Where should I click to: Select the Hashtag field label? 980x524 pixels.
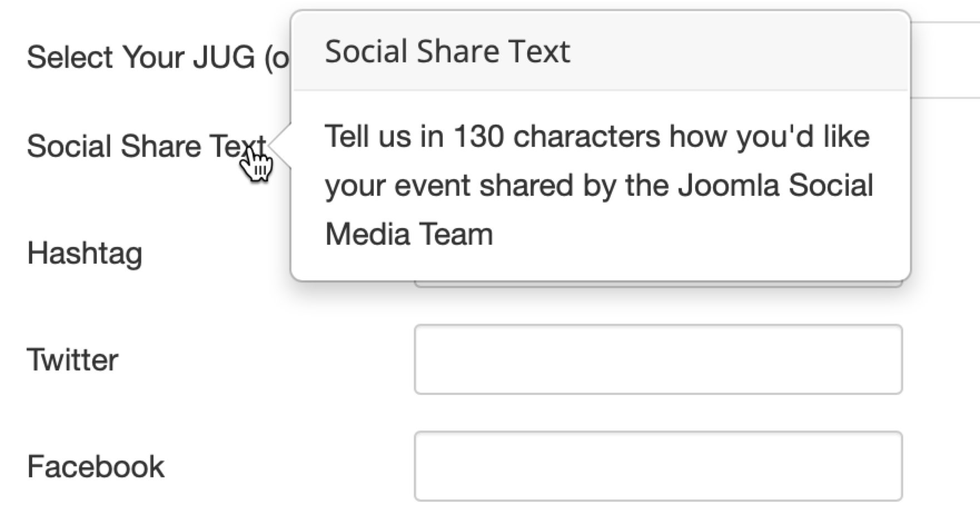(85, 253)
